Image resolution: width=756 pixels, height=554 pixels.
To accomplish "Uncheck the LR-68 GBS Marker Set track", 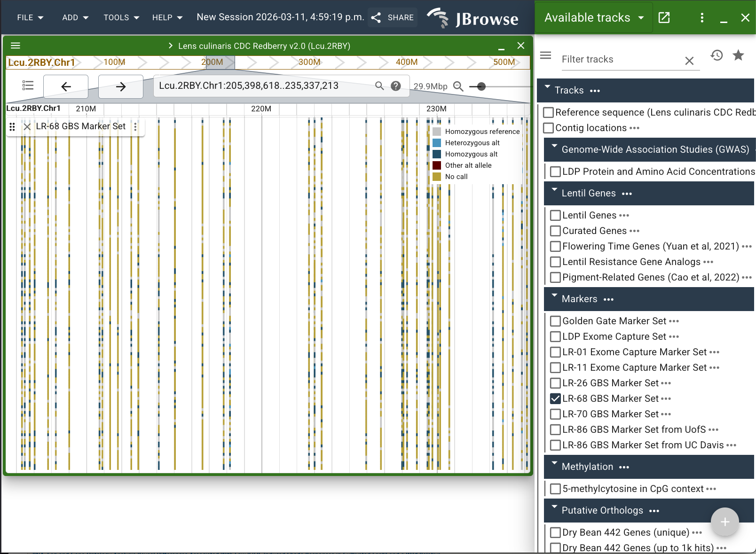I will pyautogui.click(x=555, y=398).
